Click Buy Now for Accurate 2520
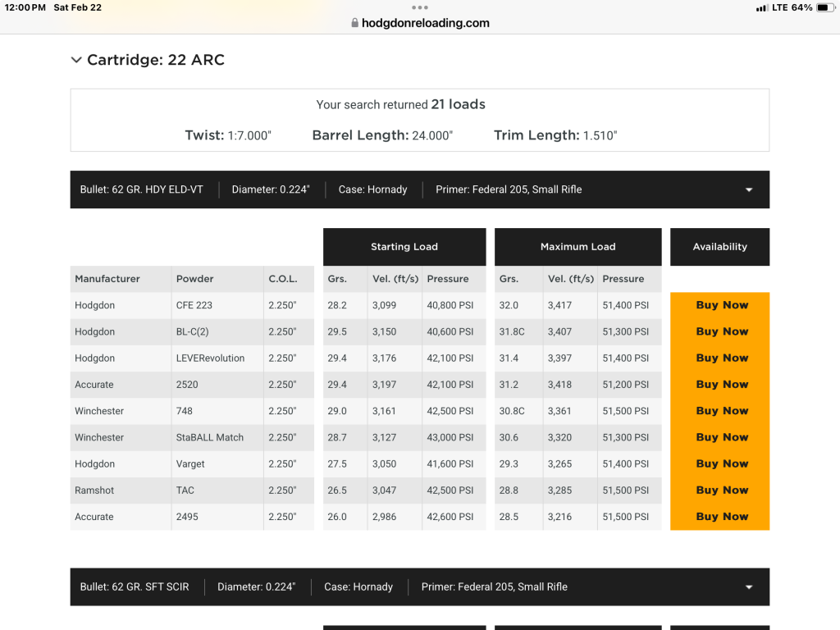The image size is (840, 630). pyautogui.click(x=721, y=384)
